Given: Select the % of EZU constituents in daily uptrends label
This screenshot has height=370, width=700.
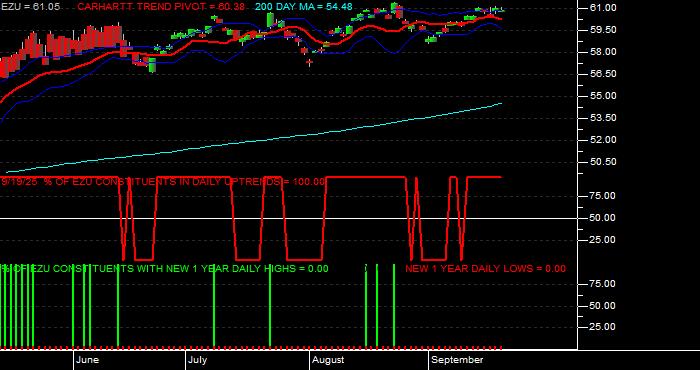Looking at the screenshot, I should tap(163, 182).
